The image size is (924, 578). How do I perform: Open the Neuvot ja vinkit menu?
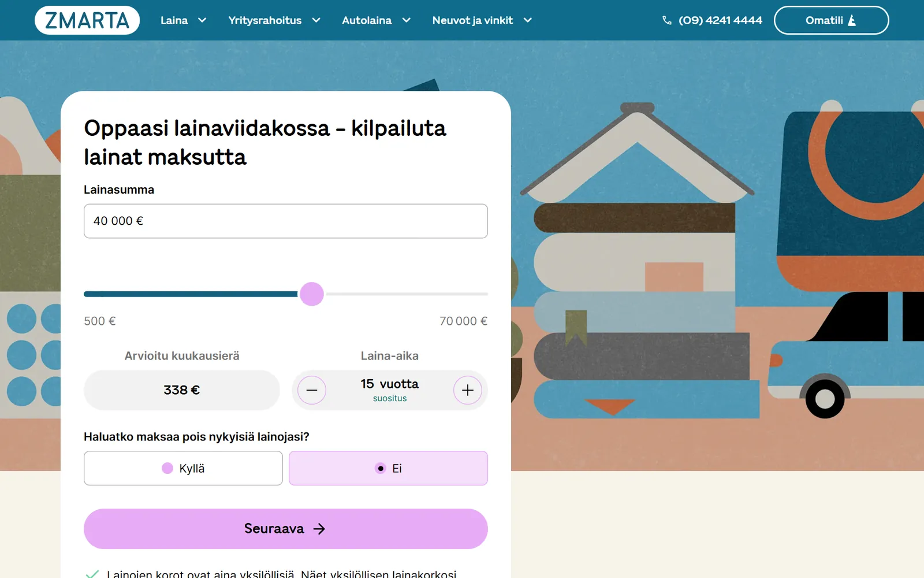(x=472, y=20)
